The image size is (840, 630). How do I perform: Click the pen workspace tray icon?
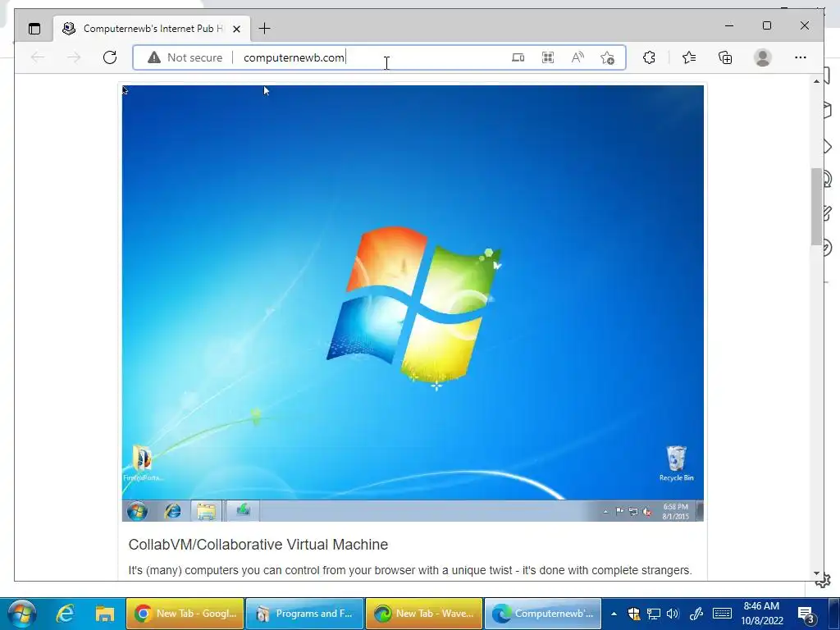[696, 614]
